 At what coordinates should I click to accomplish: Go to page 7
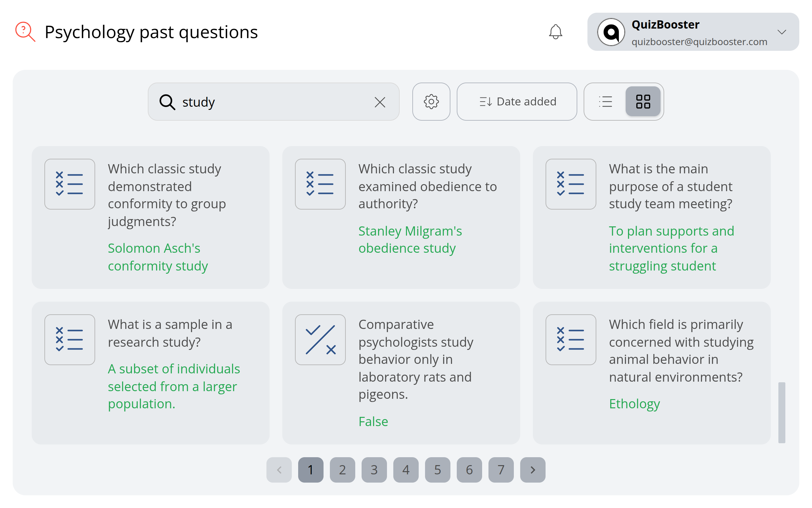[501, 470]
